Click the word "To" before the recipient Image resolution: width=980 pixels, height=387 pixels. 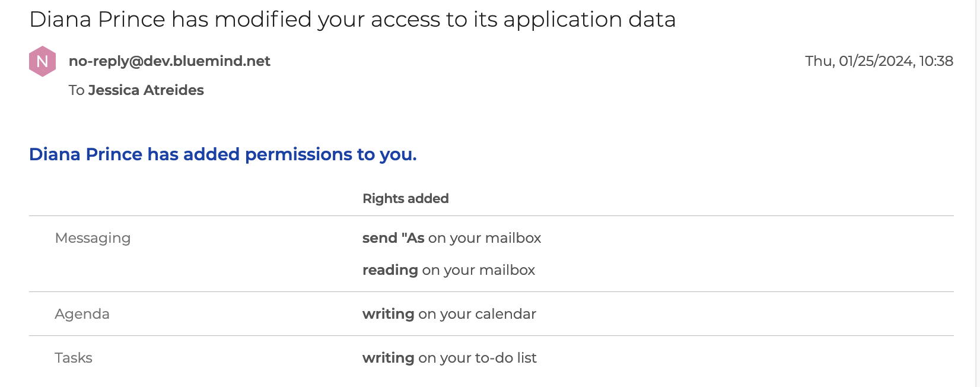pos(77,90)
